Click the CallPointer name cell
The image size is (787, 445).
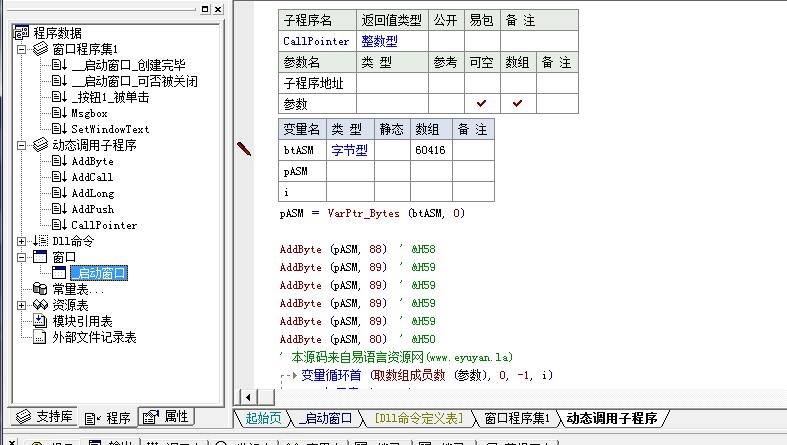tap(317, 41)
